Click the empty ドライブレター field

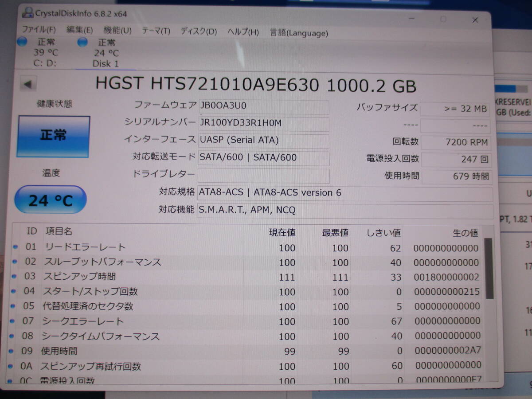pos(264,175)
